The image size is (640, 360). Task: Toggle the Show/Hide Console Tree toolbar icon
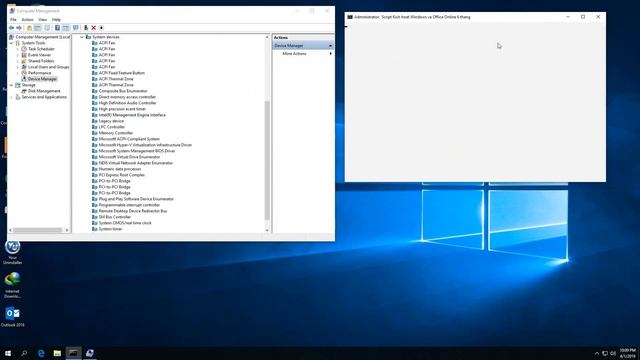38,28
